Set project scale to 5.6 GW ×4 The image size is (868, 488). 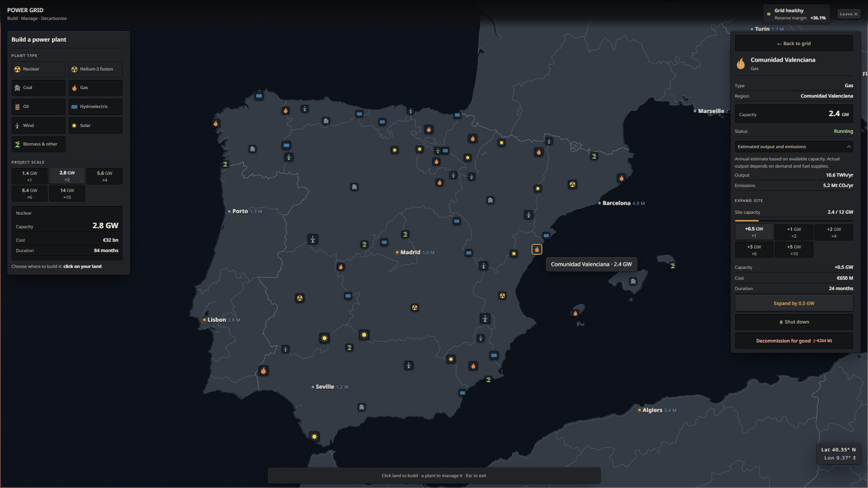click(x=104, y=176)
